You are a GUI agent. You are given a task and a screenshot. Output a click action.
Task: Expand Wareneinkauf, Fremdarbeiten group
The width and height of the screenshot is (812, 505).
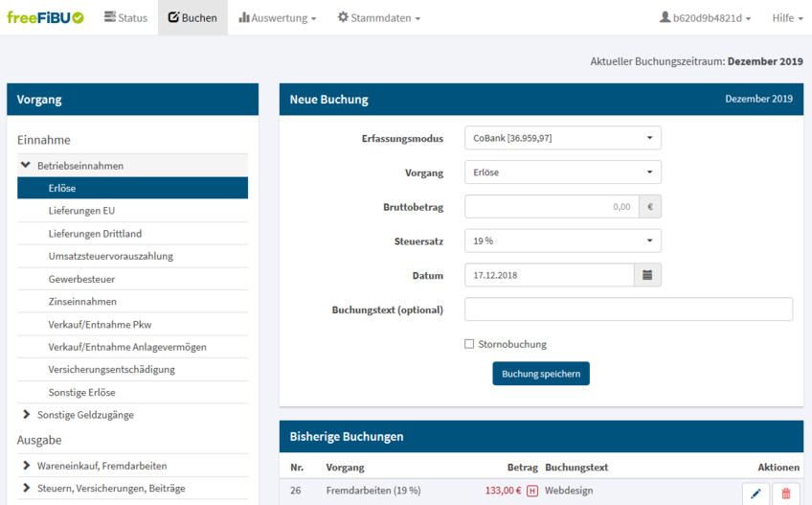coord(27,466)
